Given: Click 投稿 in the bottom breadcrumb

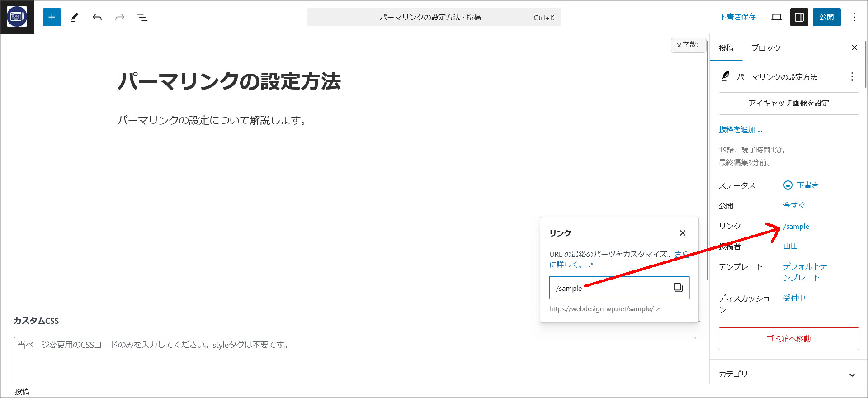Looking at the screenshot, I should pyautogui.click(x=22, y=392).
